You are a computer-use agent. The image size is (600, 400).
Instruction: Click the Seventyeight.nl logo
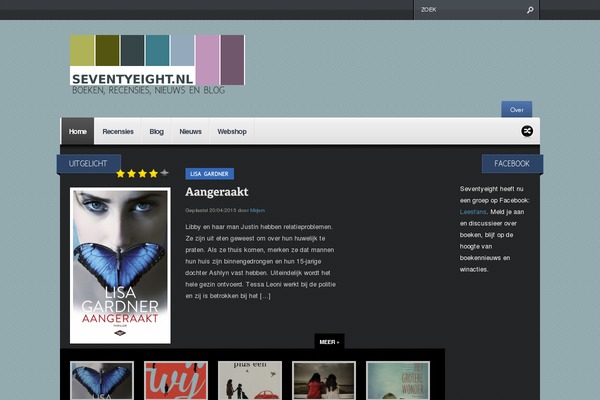tap(157, 60)
